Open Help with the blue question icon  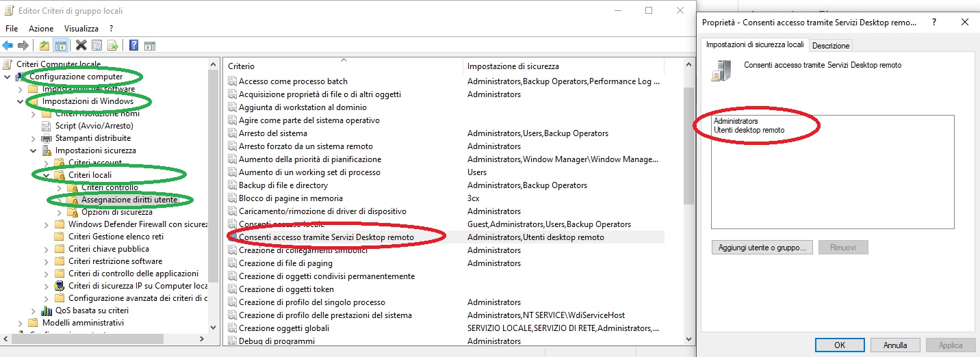click(x=134, y=46)
